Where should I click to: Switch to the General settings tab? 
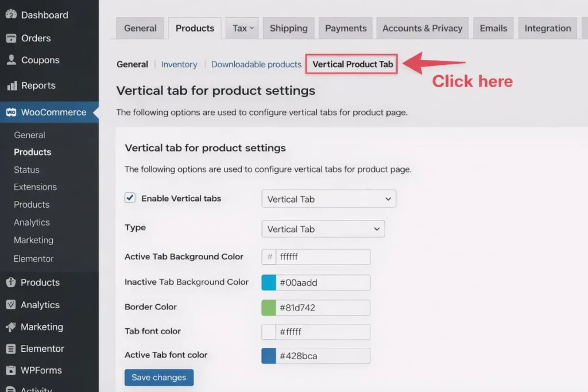(140, 28)
